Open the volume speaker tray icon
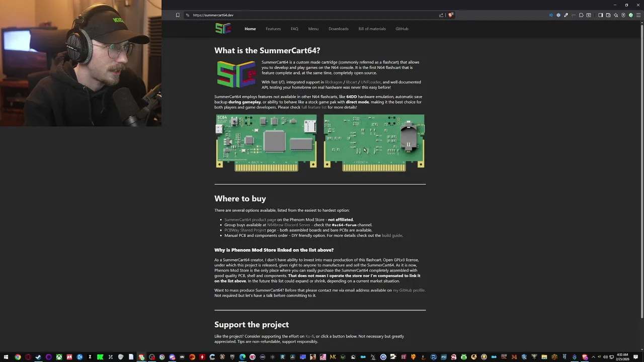This screenshot has width=644, height=362. tap(605, 357)
